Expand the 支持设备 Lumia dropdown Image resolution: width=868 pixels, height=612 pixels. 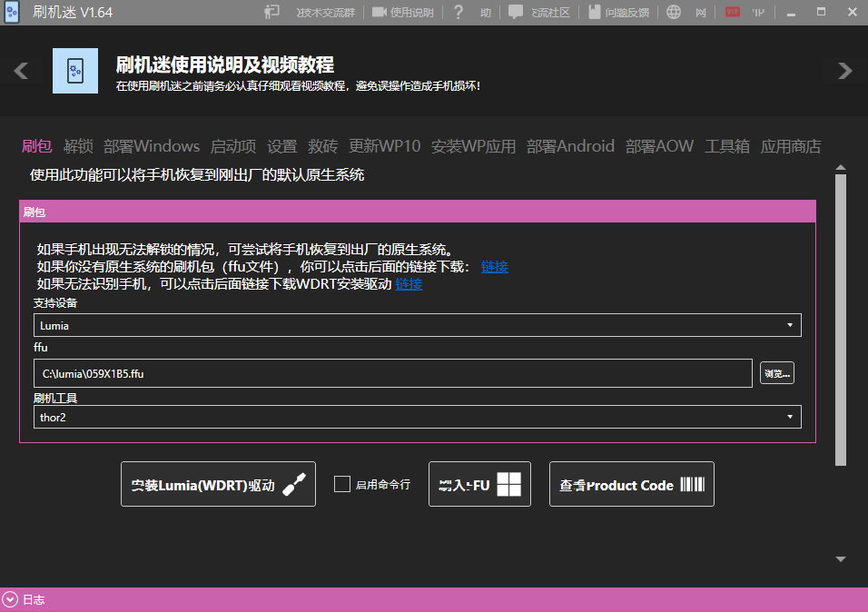point(418,325)
